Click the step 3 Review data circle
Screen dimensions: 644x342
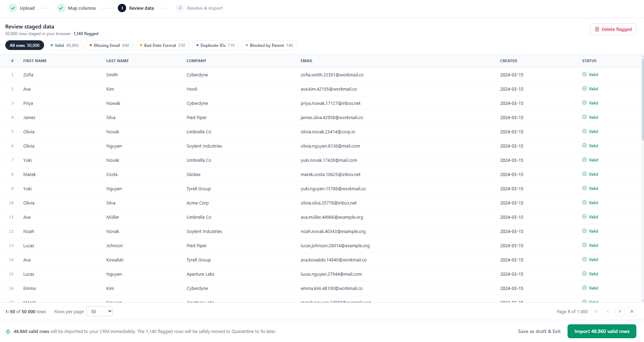122,8
